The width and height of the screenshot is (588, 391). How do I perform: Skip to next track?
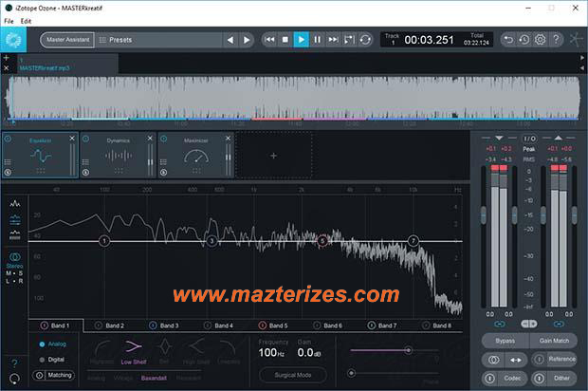point(333,40)
